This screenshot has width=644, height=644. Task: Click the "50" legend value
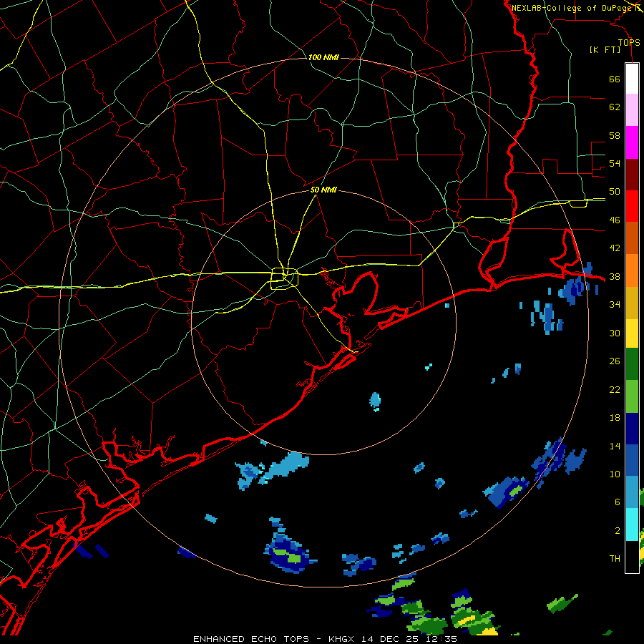pyautogui.click(x=615, y=191)
